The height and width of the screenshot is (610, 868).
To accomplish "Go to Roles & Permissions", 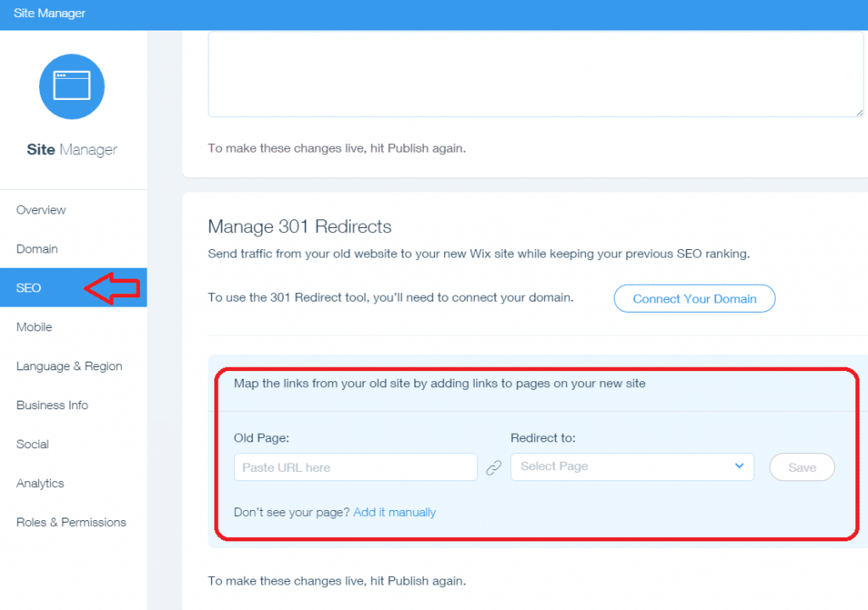I will click(71, 522).
